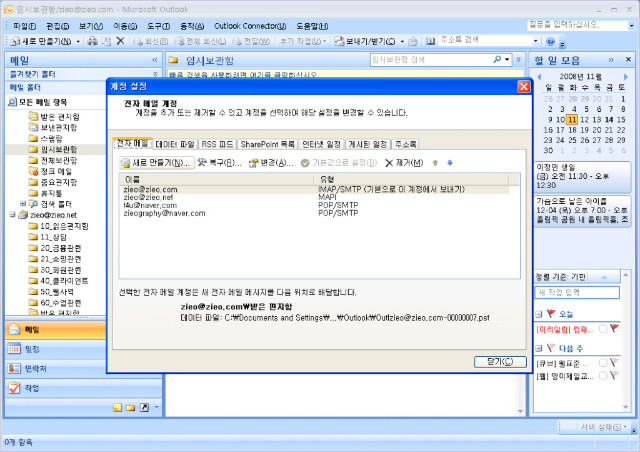The height and width of the screenshot is (452, 640).
Task: Open the 도구 menu
Action: 158,26
